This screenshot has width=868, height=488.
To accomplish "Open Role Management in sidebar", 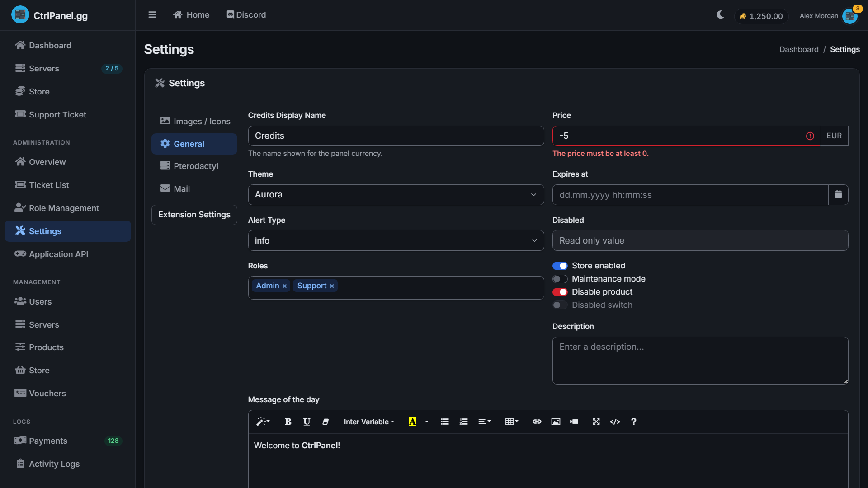I will click(x=68, y=208).
